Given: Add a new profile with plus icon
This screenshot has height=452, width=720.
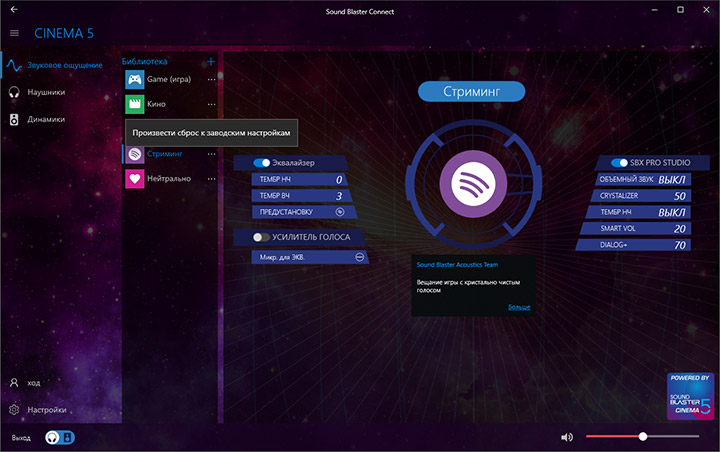Looking at the screenshot, I should (211, 62).
